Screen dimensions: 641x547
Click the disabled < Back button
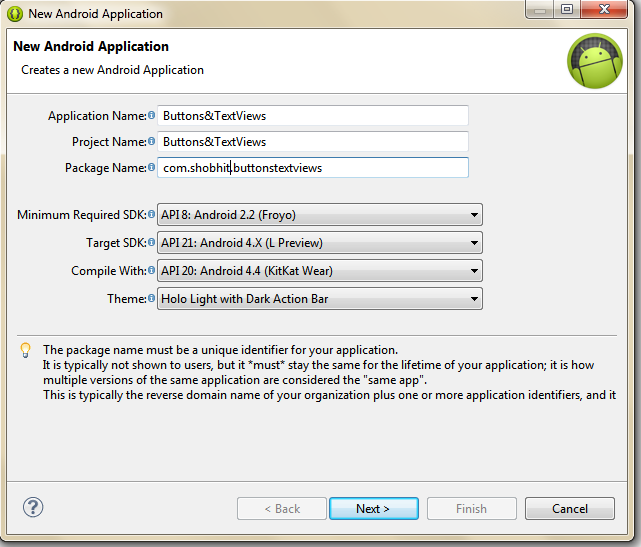282,509
